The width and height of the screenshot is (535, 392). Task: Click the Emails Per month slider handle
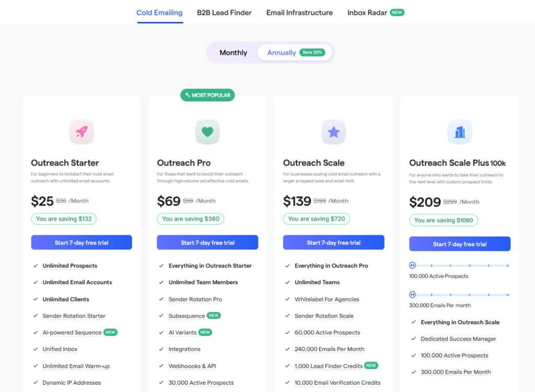click(413, 295)
